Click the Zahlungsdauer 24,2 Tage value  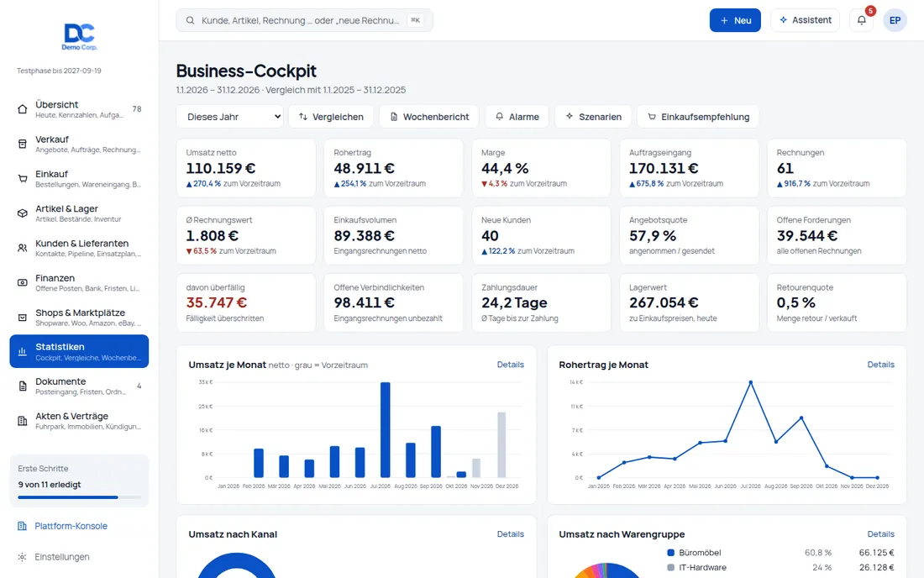point(514,302)
